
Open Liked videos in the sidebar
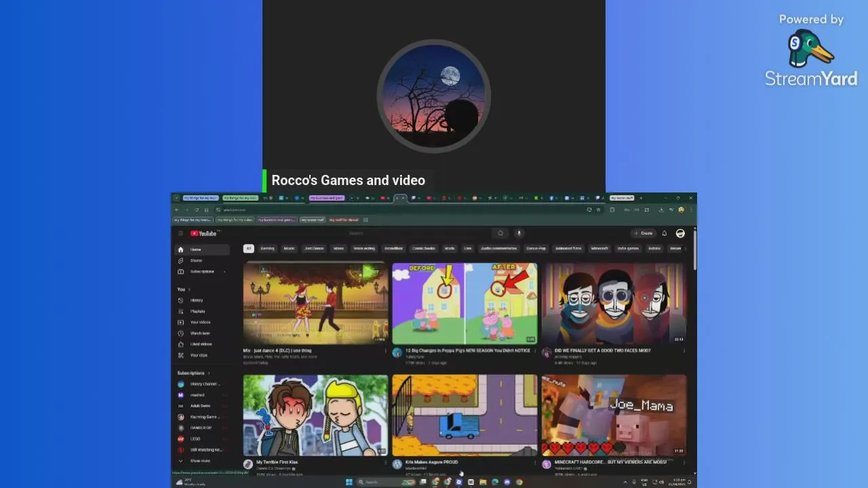(202, 344)
